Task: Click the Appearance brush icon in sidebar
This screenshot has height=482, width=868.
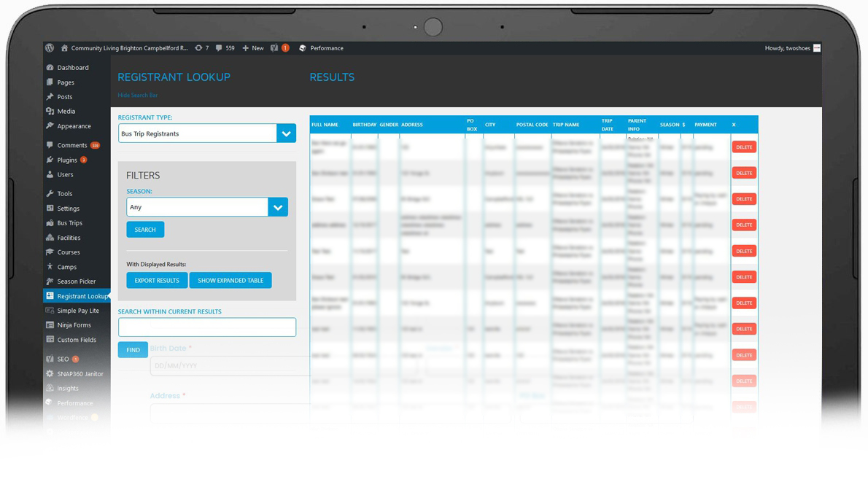Action: (x=50, y=125)
